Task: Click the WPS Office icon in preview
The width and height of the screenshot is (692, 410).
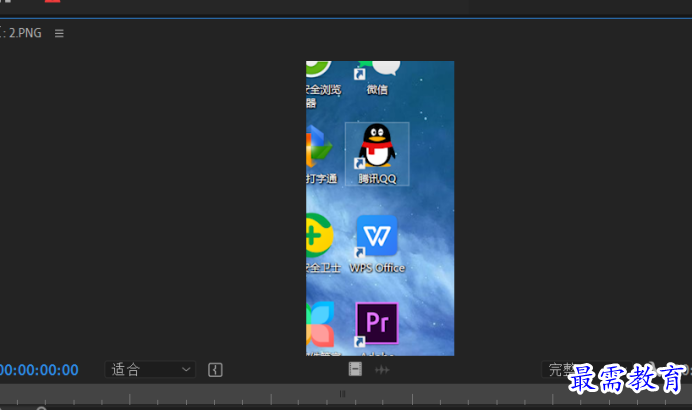Action: pyautogui.click(x=377, y=236)
